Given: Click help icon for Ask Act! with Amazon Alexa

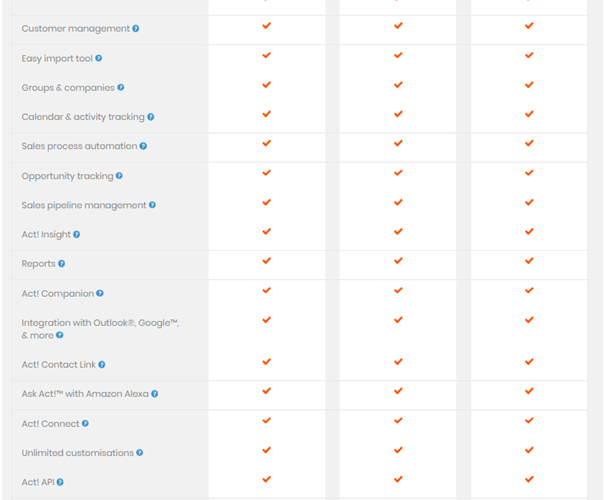Looking at the screenshot, I should (x=155, y=394).
